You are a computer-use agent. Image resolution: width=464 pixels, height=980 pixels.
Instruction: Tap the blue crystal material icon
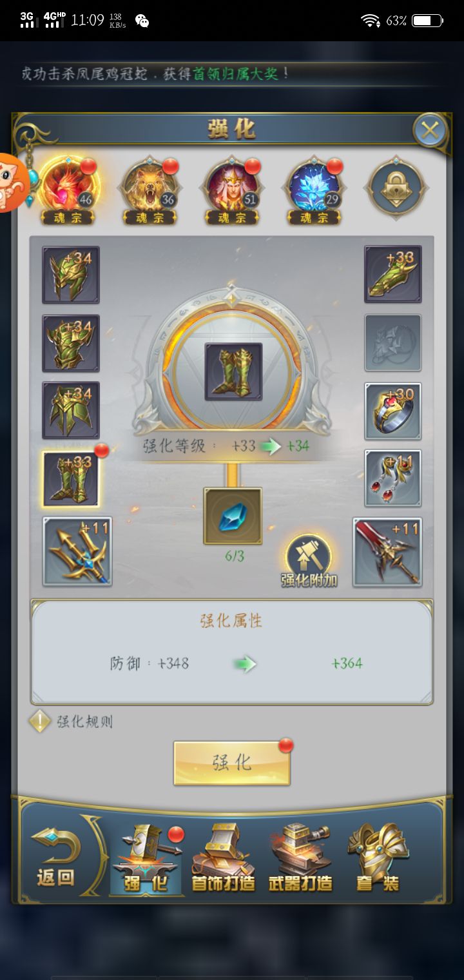click(x=233, y=516)
